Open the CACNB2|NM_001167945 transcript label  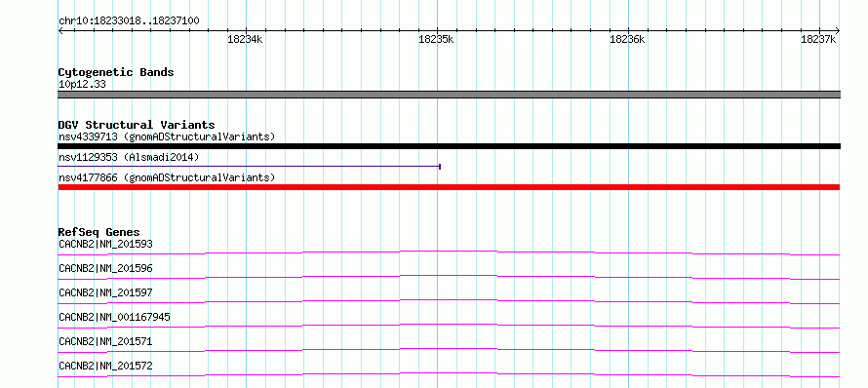tap(114, 317)
